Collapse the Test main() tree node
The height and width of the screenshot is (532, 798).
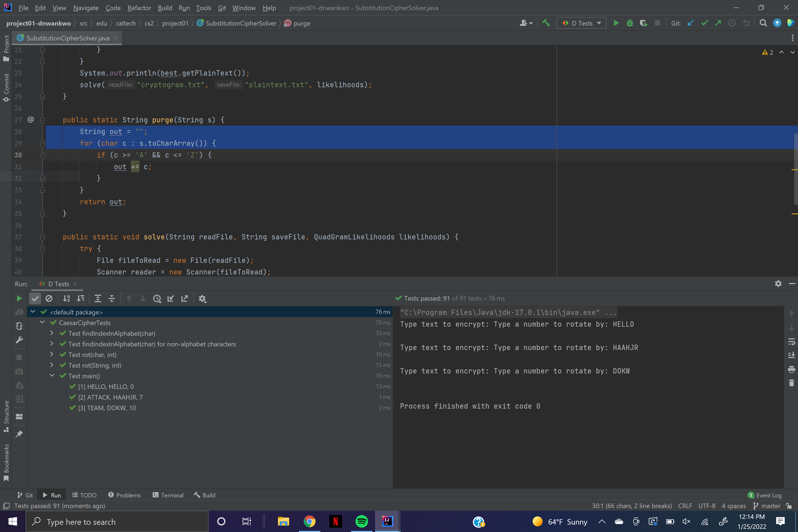coord(52,376)
